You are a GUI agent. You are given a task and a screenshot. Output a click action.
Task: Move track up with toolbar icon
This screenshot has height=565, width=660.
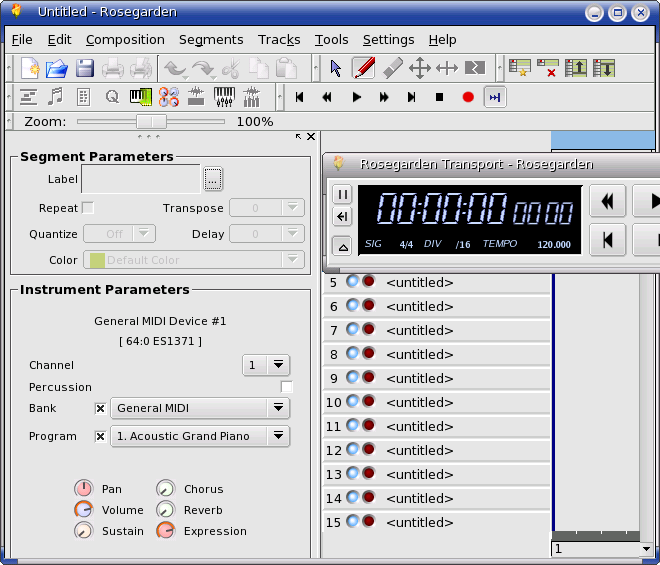(575, 68)
